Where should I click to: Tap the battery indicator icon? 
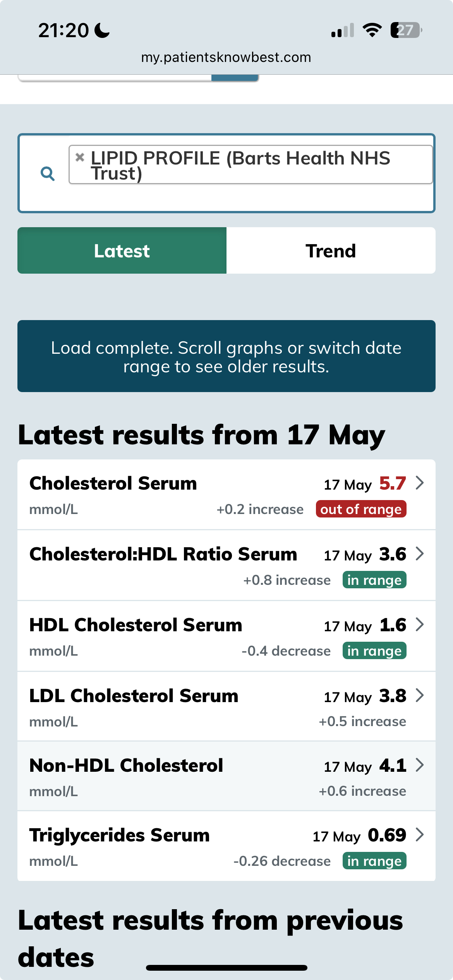tap(406, 30)
